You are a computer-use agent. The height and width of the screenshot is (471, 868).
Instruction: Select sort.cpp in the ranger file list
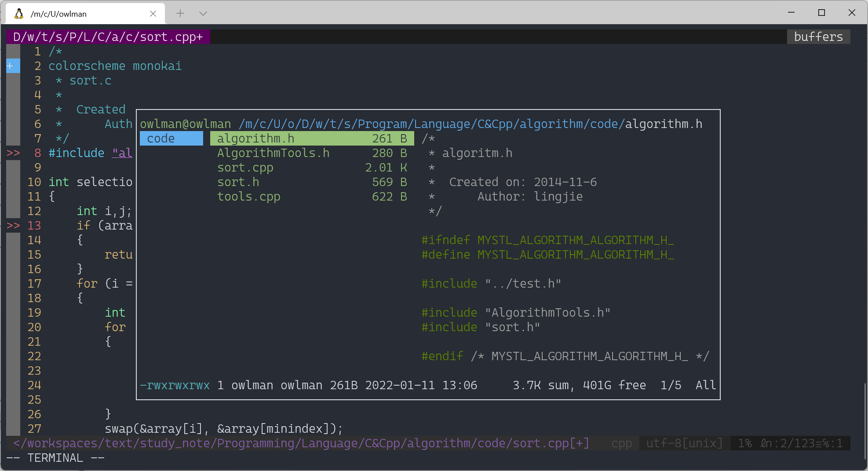[x=312, y=168]
